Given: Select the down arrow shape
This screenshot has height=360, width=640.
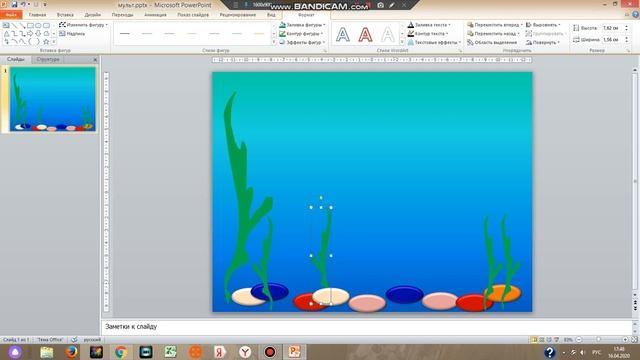Looking at the screenshot, I should click(38, 33).
